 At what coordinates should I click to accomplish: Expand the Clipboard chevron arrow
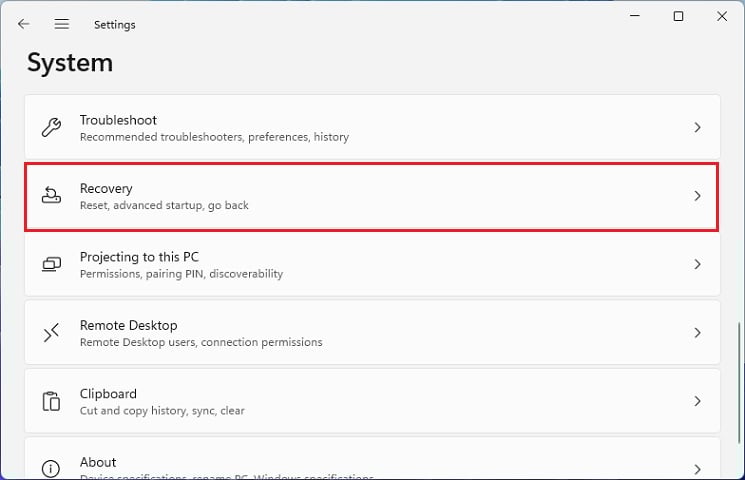pyautogui.click(x=698, y=401)
